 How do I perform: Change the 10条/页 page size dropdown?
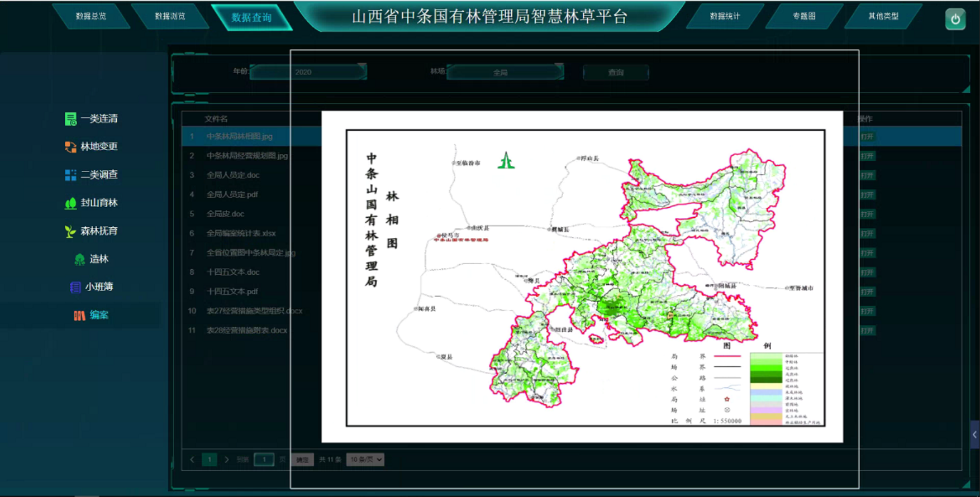point(365,460)
